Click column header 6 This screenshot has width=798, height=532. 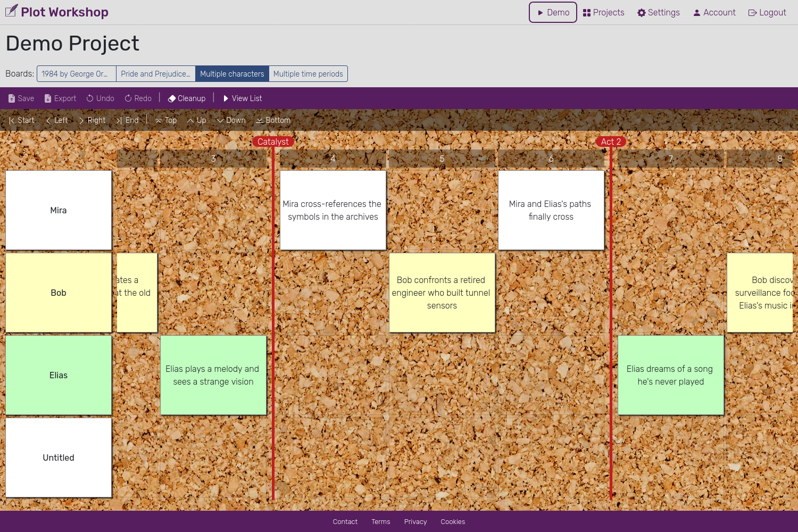click(551, 159)
